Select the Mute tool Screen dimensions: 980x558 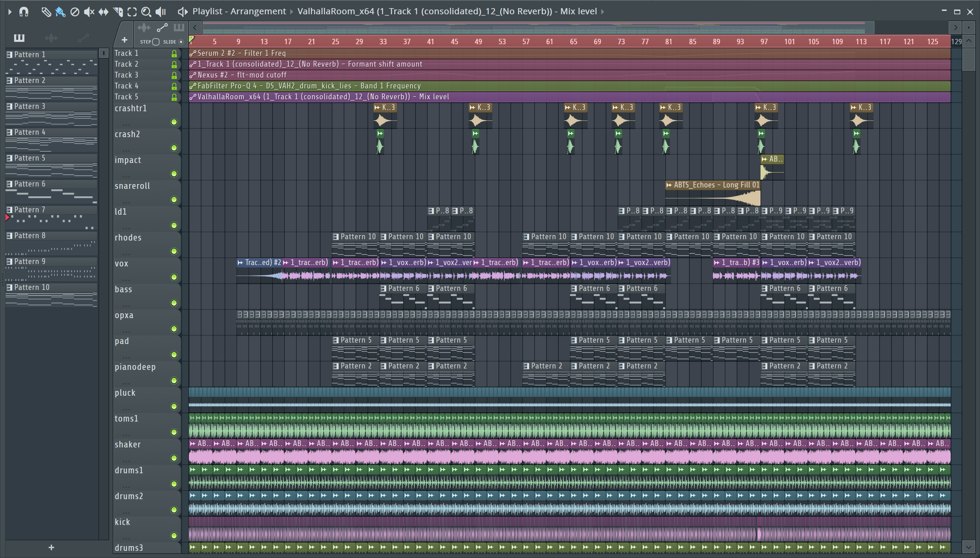point(89,12)
